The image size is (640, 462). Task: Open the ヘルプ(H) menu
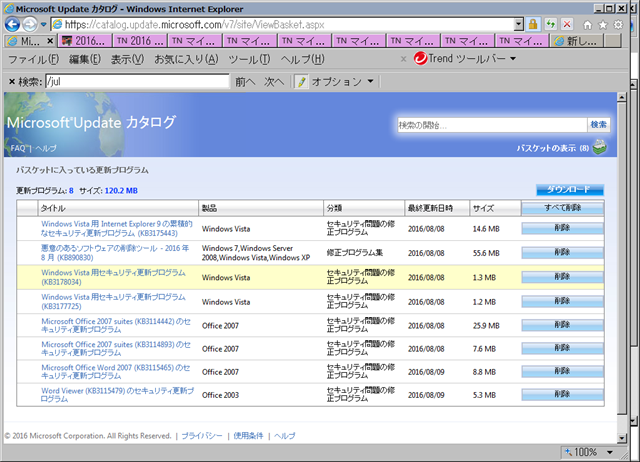[x=302, y=60]
